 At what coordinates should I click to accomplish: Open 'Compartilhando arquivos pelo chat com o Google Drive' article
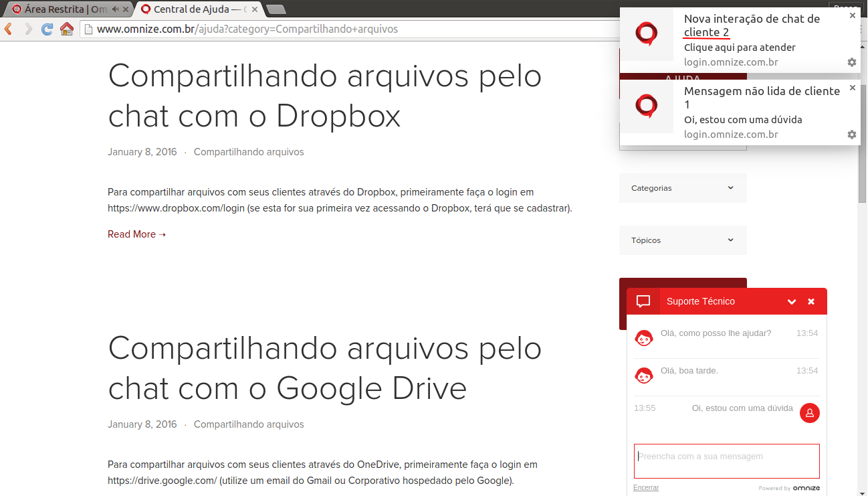click(325, 368)
